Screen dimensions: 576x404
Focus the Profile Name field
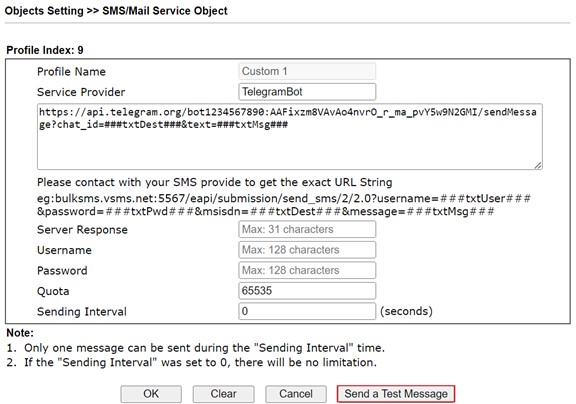point(307,71)
